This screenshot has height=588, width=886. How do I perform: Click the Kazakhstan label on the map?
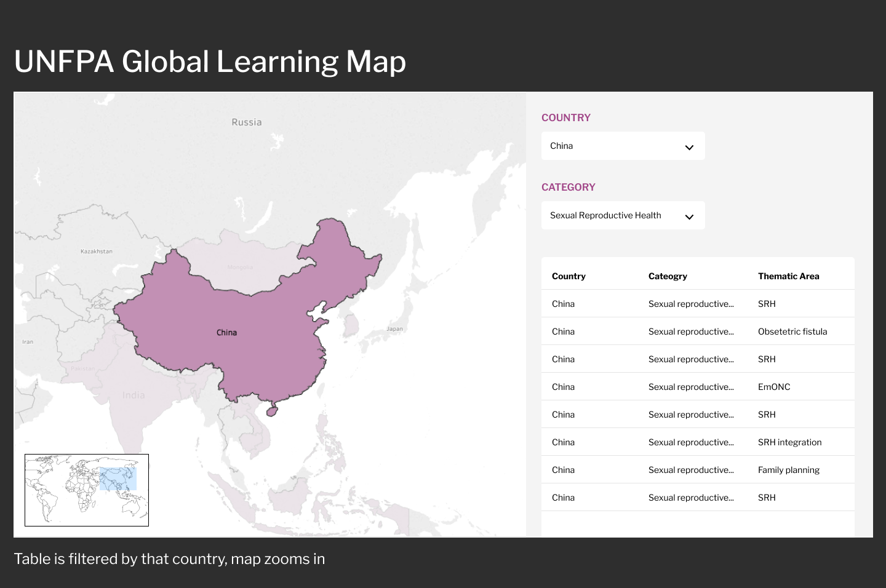pyautogui.click(x=97, y=252)
